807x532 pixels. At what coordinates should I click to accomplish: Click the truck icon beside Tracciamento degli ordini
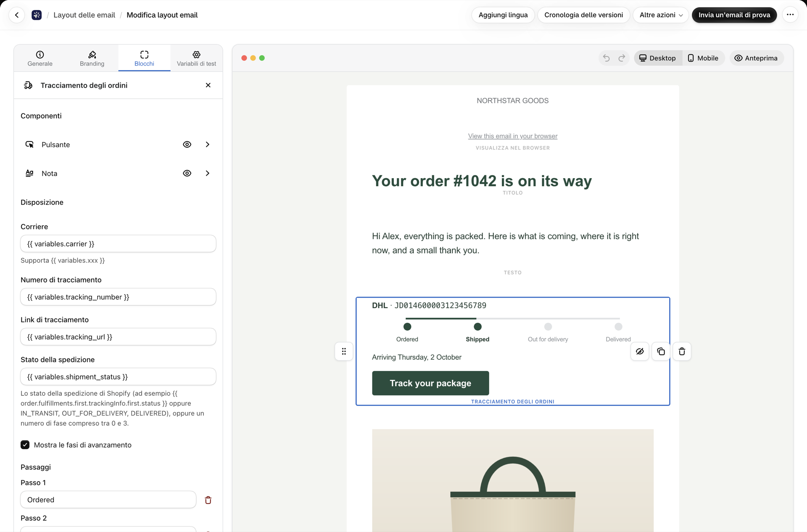pyautogui.click(x=28, y=85)
